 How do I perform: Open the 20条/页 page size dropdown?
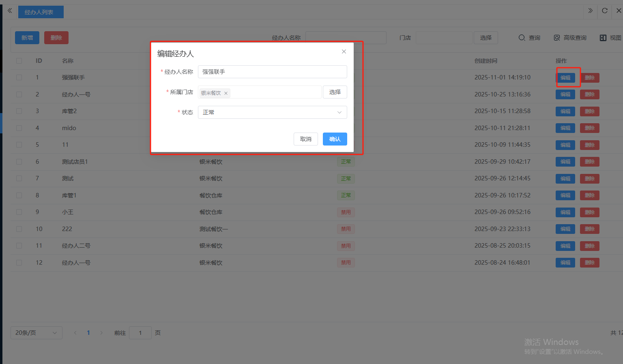click(x=36, y=333)
